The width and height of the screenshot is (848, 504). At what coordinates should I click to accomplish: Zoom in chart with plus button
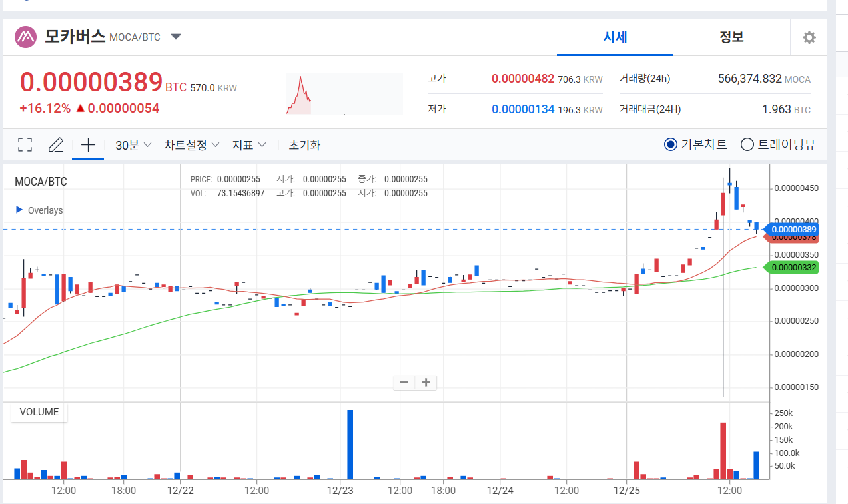pos(426,382)
